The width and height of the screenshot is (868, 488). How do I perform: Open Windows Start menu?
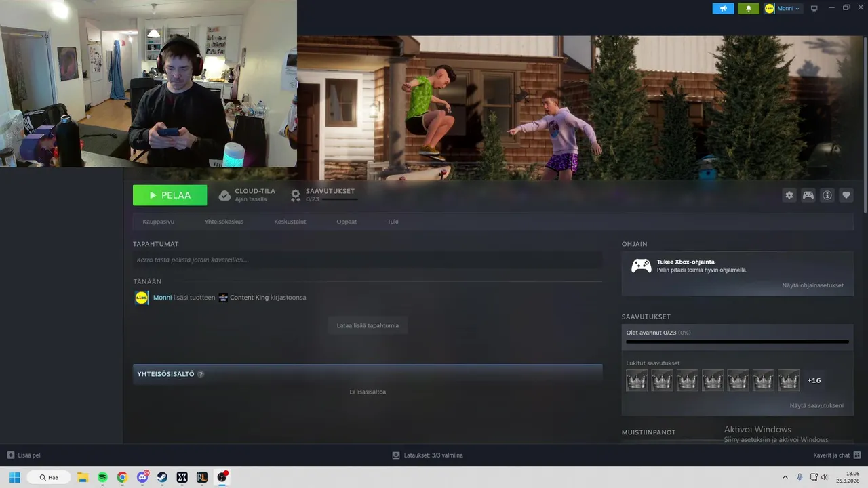pyautogui.click(x=14, y=477)
